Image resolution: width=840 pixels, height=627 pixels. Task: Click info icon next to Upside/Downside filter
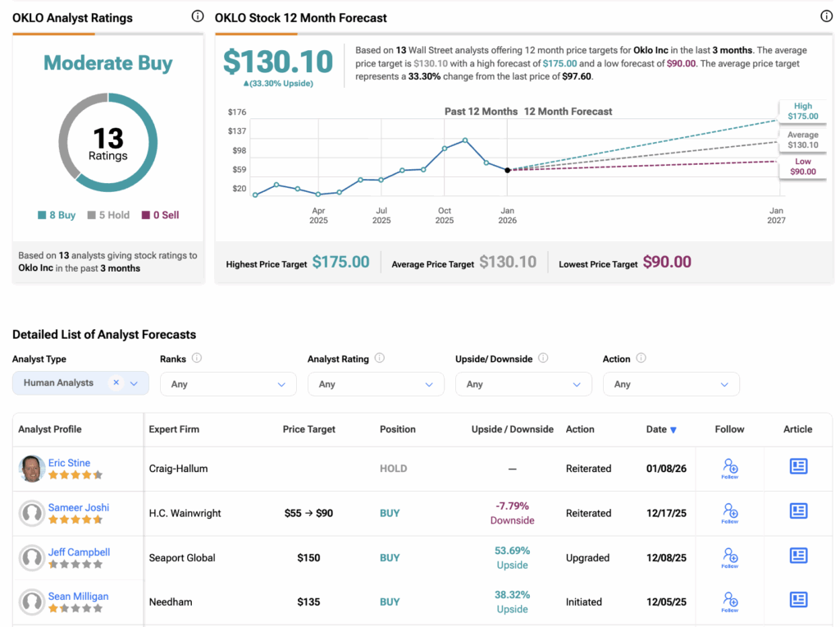click(x=543, y=359)
